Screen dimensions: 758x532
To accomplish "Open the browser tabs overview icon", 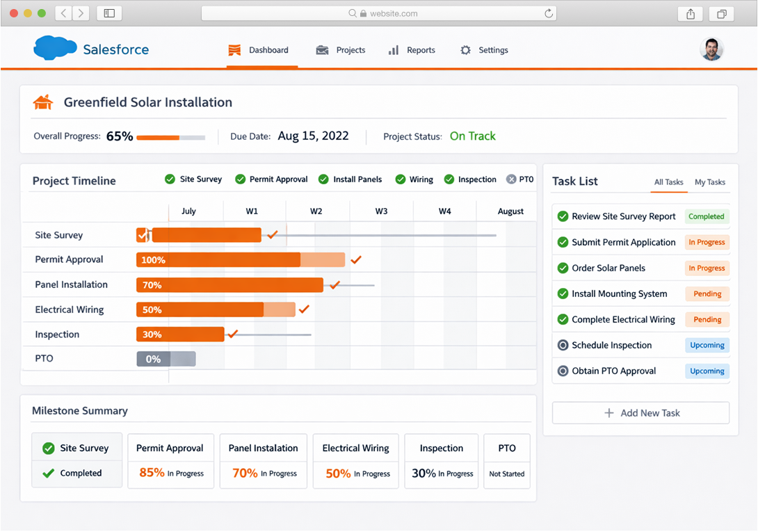I will coord(721,13).
